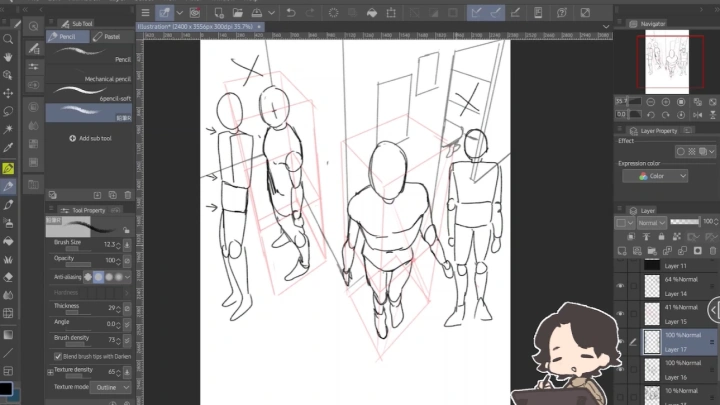Image resolution: width=720 pixels, height=405 pixels.
Task: Open the Expression color Color dropdown
Action: [x=655, y=176]
